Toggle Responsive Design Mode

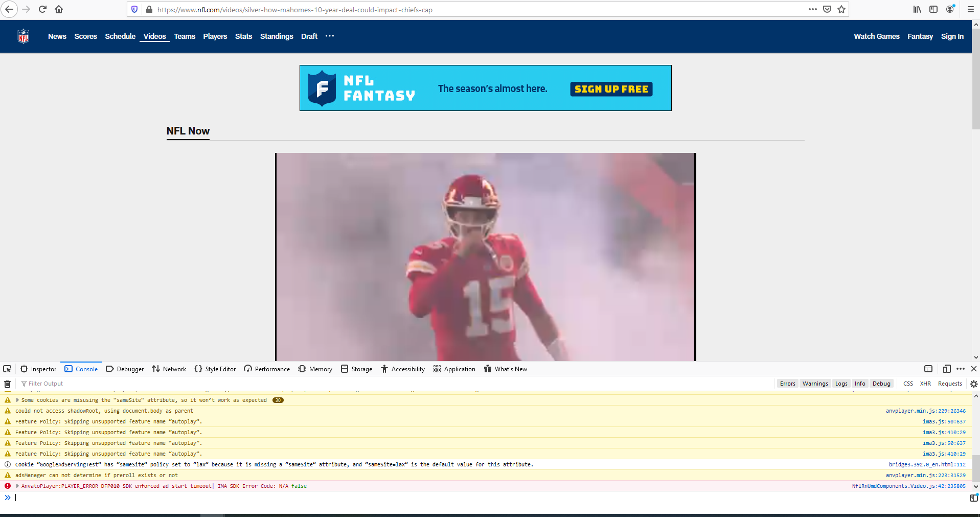point(946,369)
